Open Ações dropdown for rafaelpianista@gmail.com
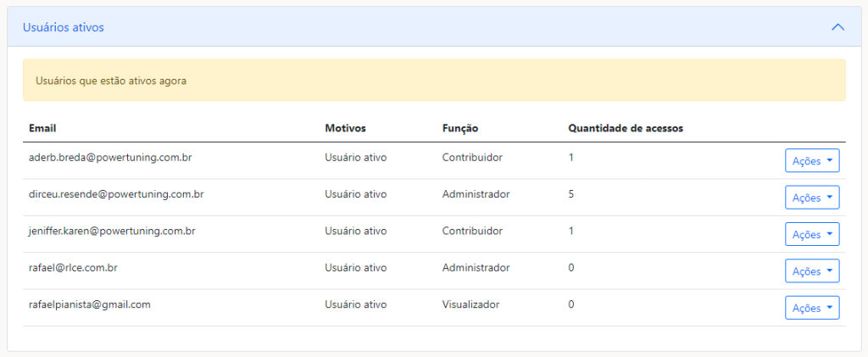This screenshot has height=357, width=868. point(812,308)
